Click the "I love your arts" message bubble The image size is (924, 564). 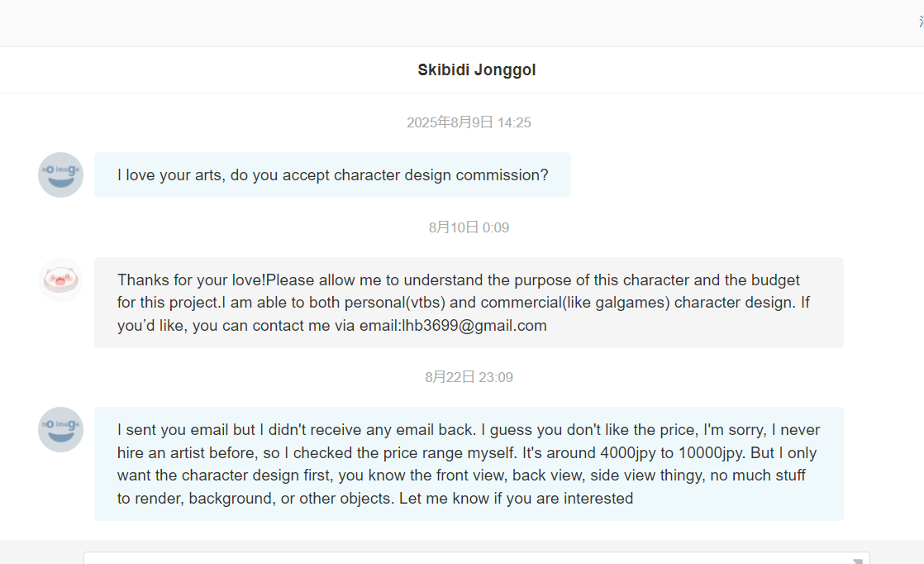[332, 174]
